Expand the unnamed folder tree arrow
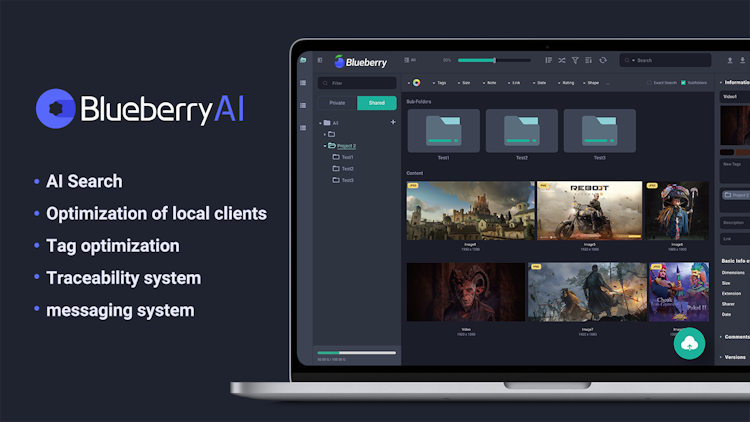This screenshot has height=422, width=750. coord(325,134)
